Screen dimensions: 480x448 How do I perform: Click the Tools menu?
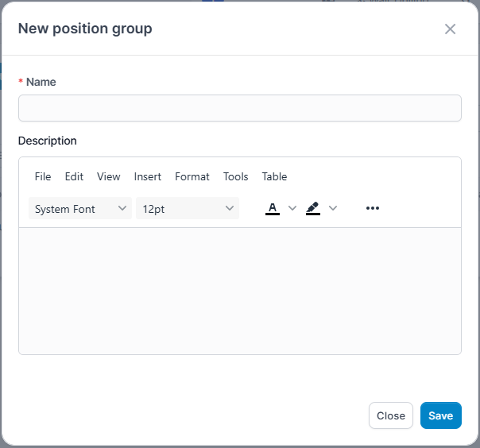point(236,176)
